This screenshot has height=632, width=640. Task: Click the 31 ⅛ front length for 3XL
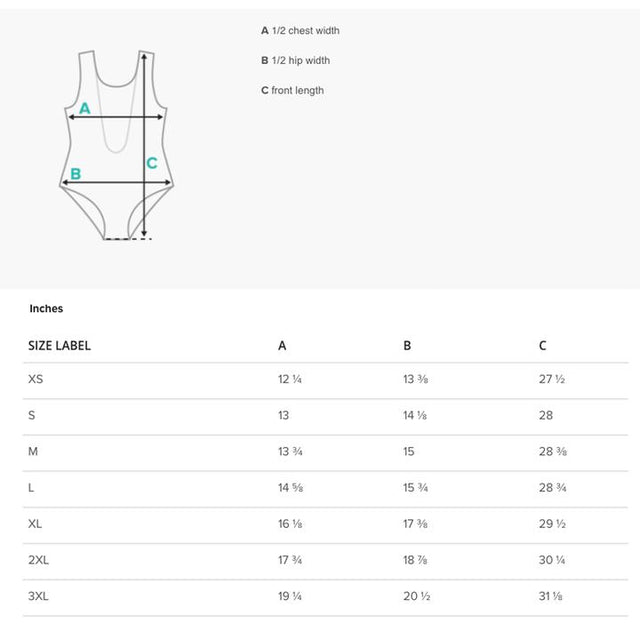[x=551, y=596]
